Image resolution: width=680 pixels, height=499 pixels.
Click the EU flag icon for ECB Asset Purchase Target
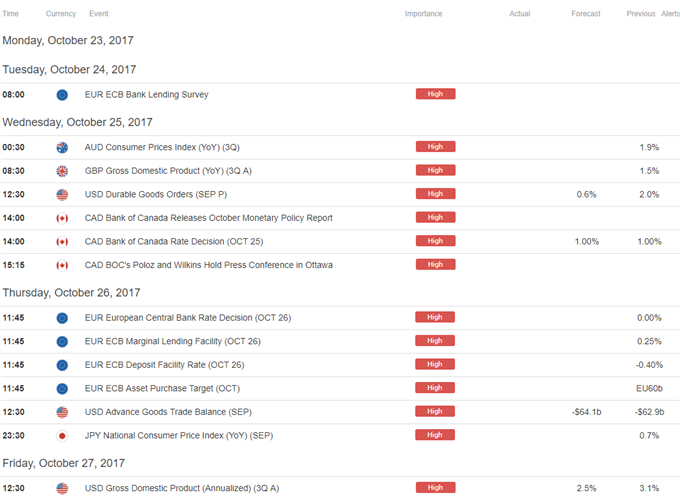click(62, 388)
